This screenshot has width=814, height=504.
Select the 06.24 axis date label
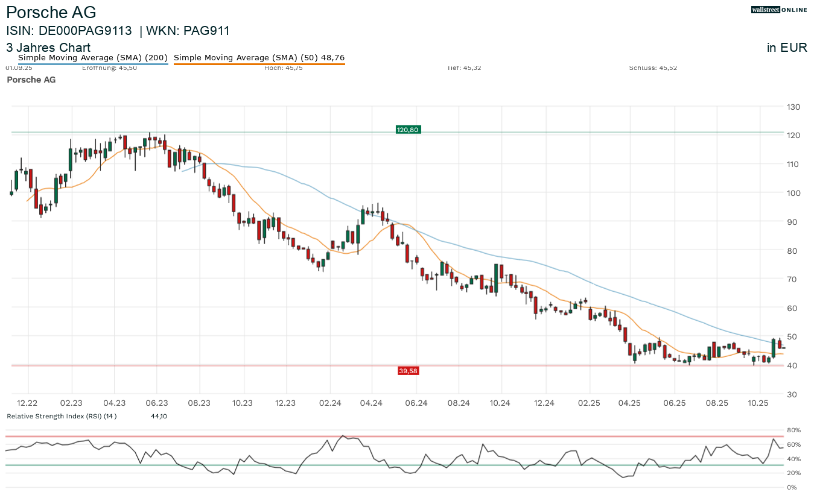(x=416, y=403)
